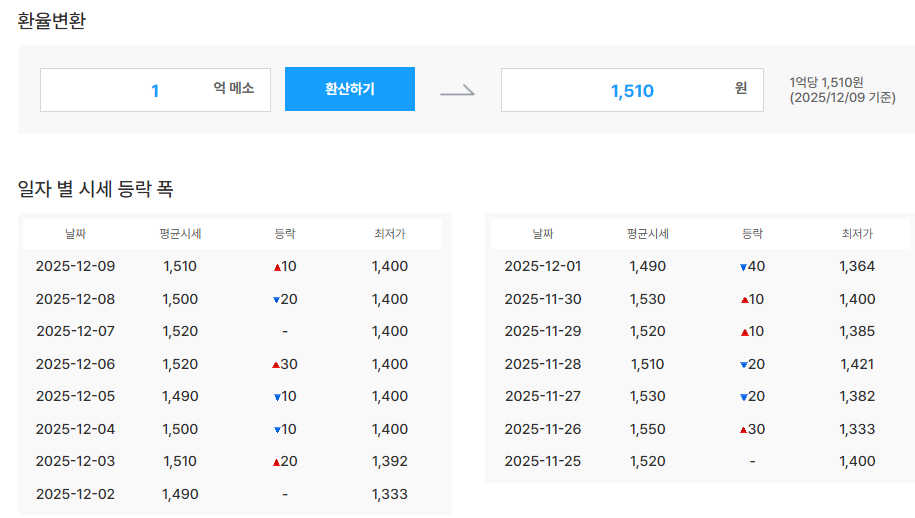Select the 2025-12-05 date cell
The image size is (915, 518).
[x=75, y=397]
